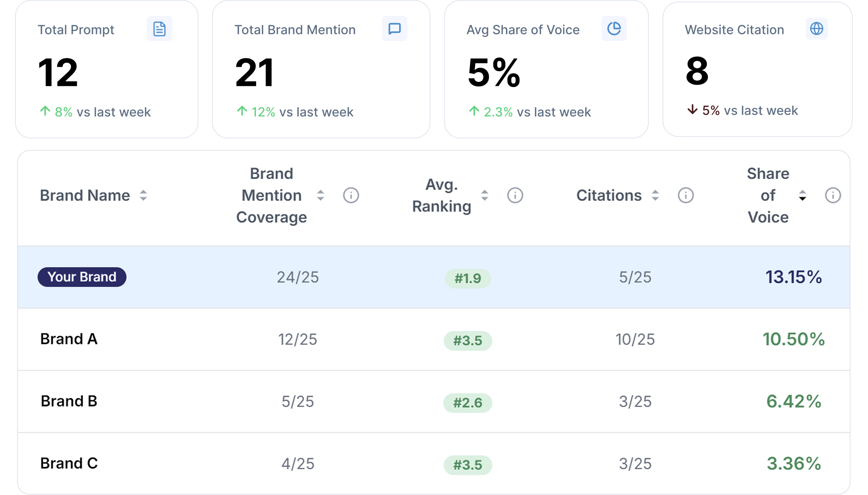Screen dimensions: 868x495
Task: Select the Brand C row name
Action: (69, 463)
